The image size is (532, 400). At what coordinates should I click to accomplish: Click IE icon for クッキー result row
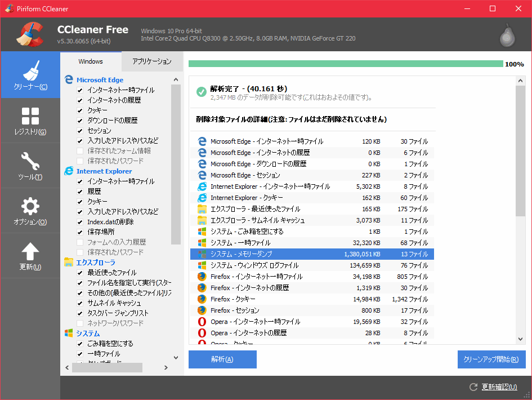(202, 197)
